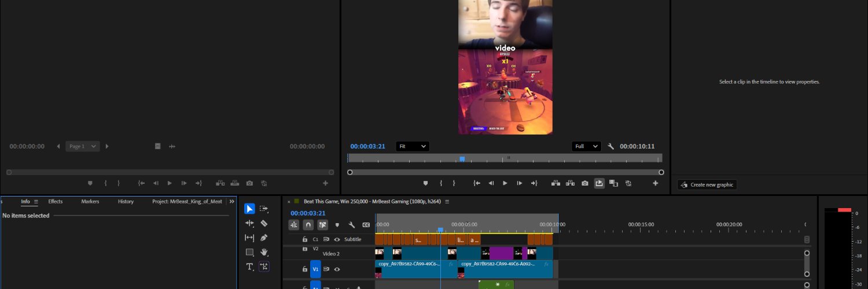Open the Fit zoom level dropdown
This screenshot has width=868, height=289.
(x=413, y=146)
